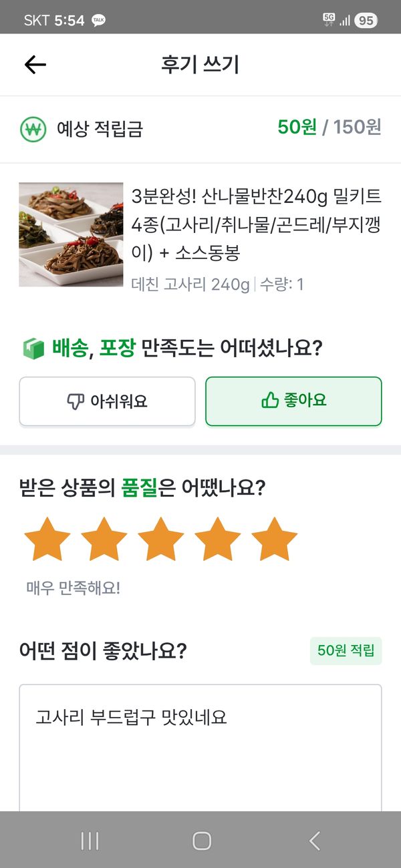Tap the KakaoTalk notification icon
401x868 pixels.
tap(98, 21)
